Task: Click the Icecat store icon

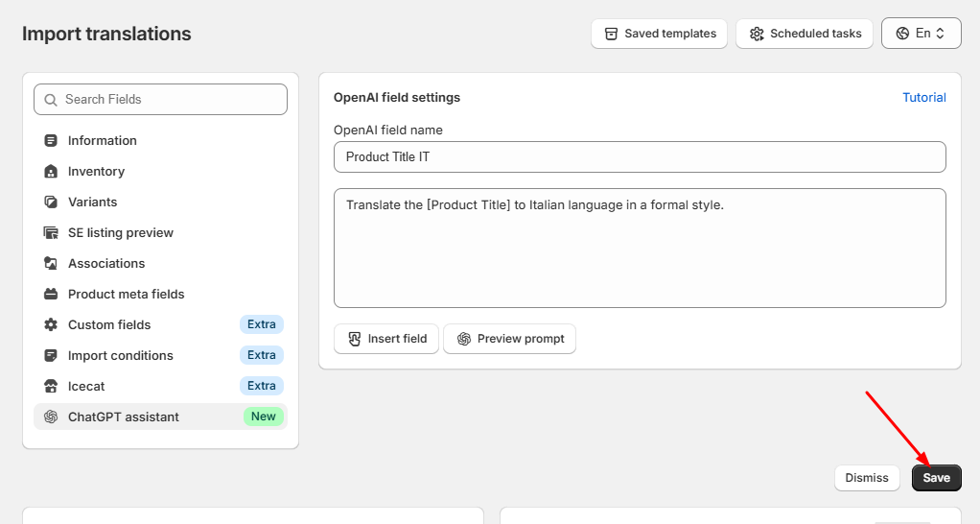Action: [x=51, y=386]
